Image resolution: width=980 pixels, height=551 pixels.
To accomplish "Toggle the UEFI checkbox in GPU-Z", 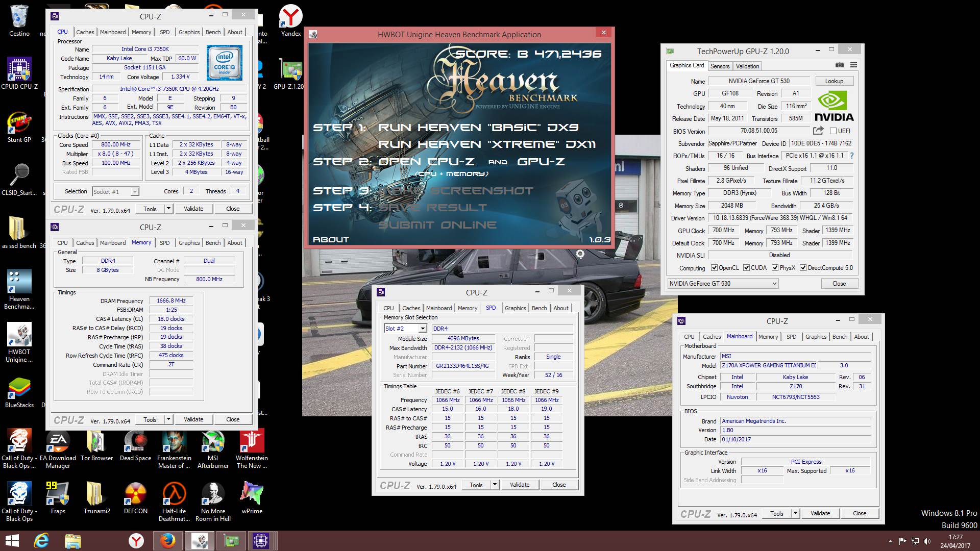I will pos(833,131).
